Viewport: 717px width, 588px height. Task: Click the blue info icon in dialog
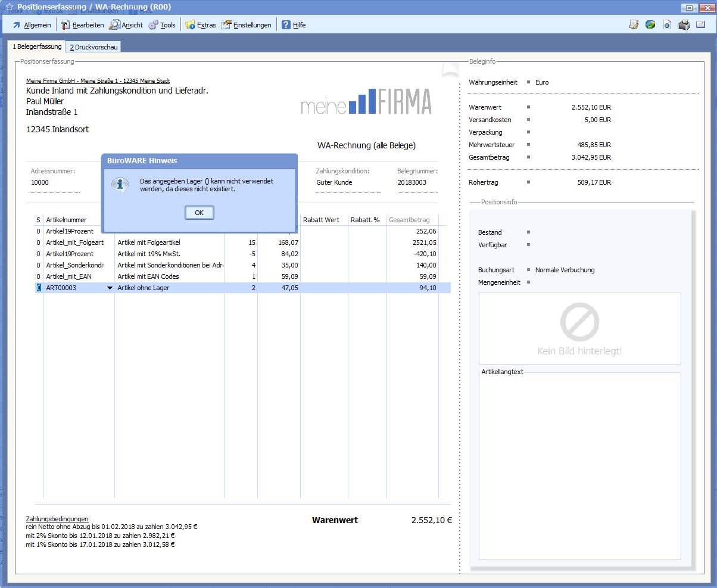[x=120, y=185]
